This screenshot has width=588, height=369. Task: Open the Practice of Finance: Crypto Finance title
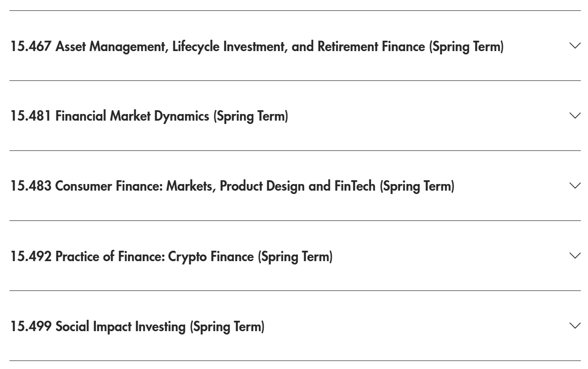point(156,257)
